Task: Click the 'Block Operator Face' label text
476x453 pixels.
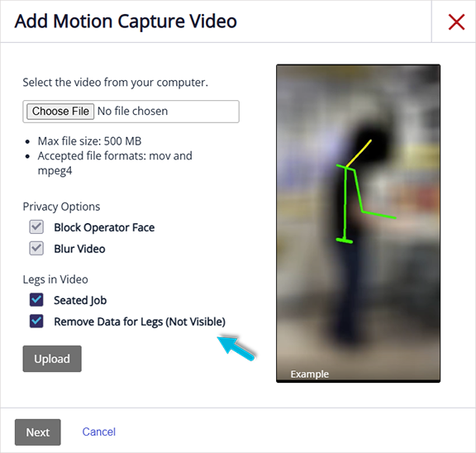Action: 104,227
